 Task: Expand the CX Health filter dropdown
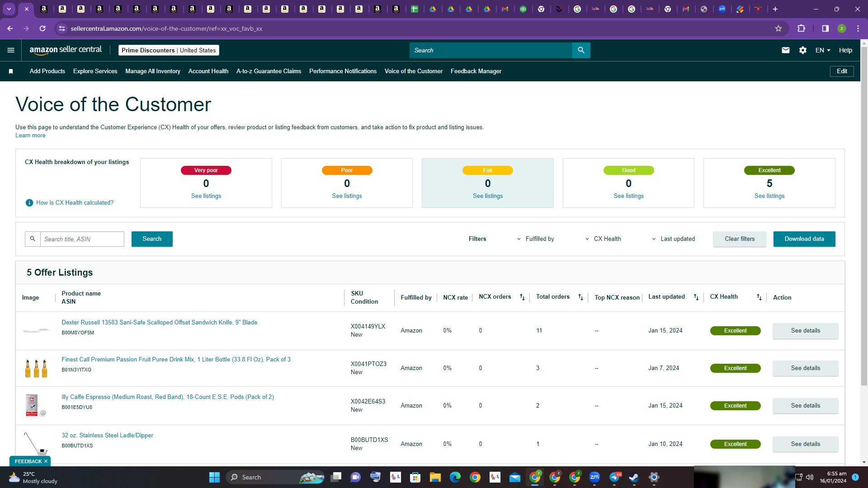(x=603, y=239)
